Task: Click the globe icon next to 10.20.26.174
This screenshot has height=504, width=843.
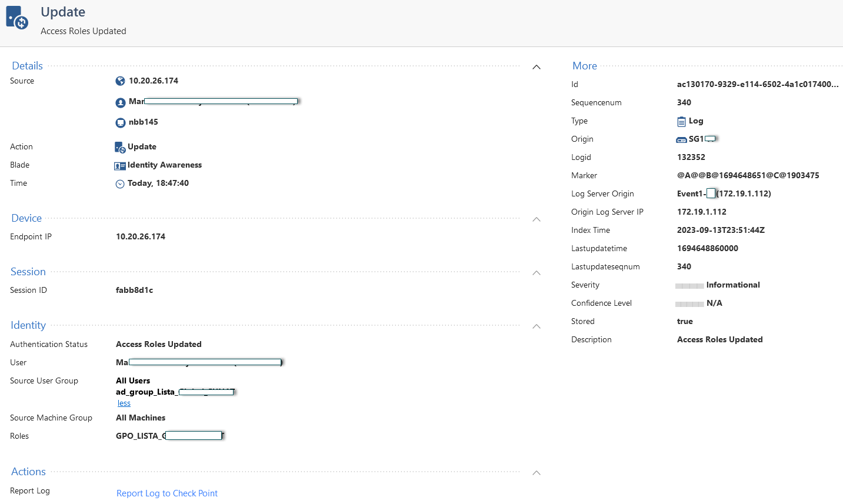Action: (120, 81)
